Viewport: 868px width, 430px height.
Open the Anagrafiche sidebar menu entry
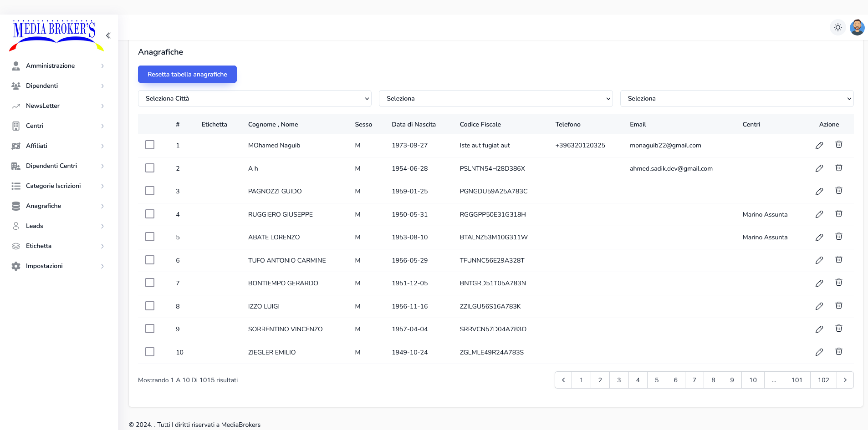click(44, 206)
